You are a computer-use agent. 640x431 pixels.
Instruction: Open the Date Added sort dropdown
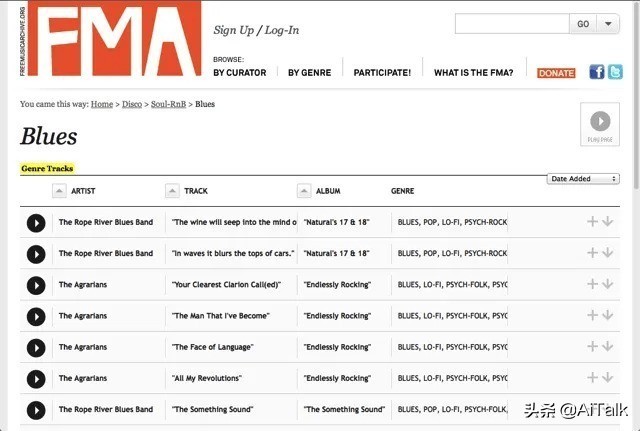pos(583,179)
